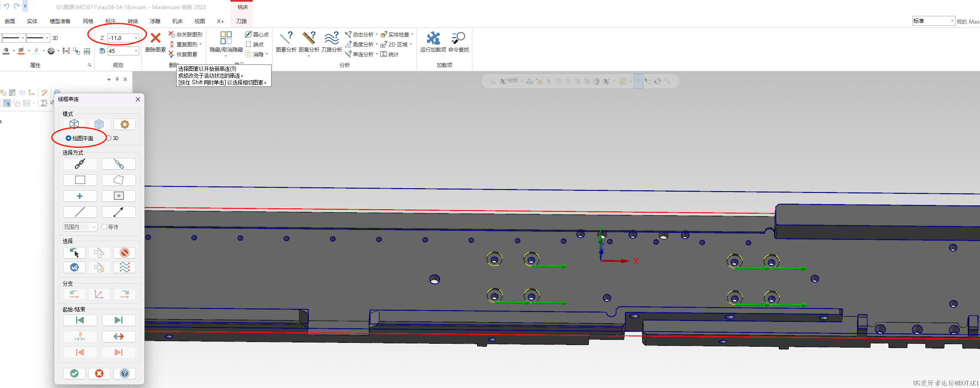This screenshot has height=388, width=980.
Task: Select the 3D radio button in chaining
Action: point(113,138)
